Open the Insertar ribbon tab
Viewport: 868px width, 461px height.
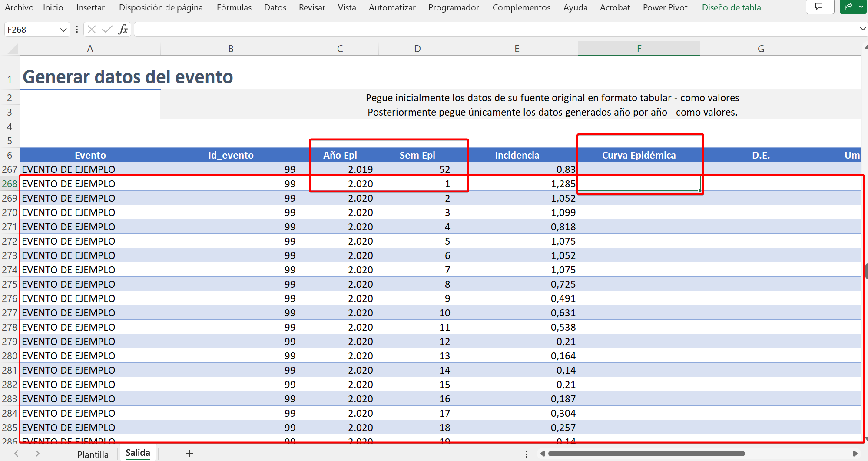tap(90, 7)
